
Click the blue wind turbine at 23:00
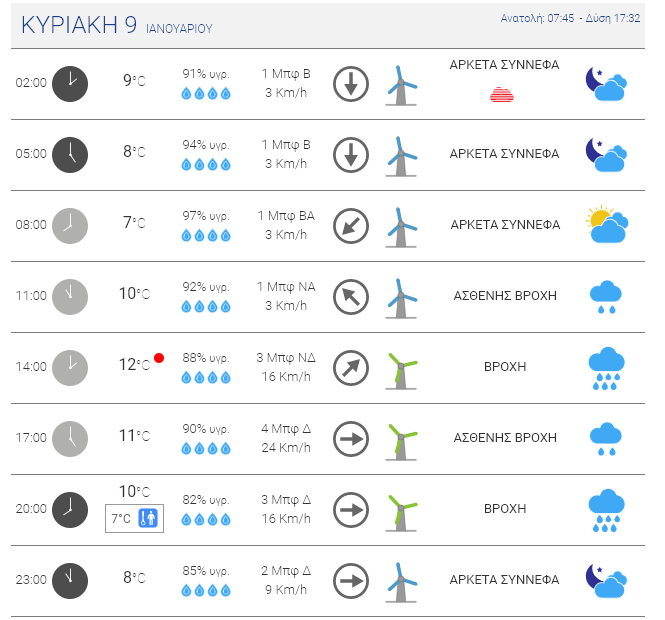pyautogui.click(x=401, y=582)
